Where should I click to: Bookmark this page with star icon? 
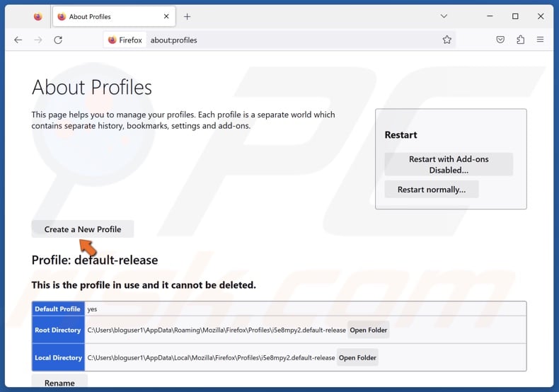tap(446, 40)
